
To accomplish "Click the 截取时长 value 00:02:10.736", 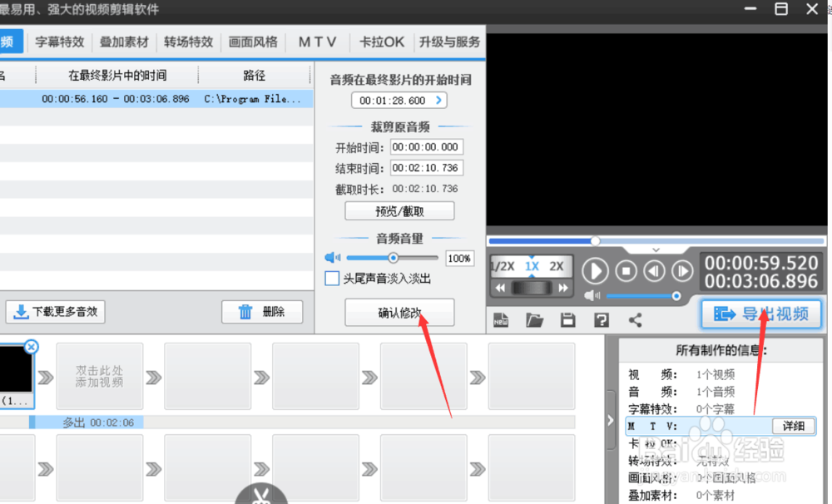I will (425, 189).
